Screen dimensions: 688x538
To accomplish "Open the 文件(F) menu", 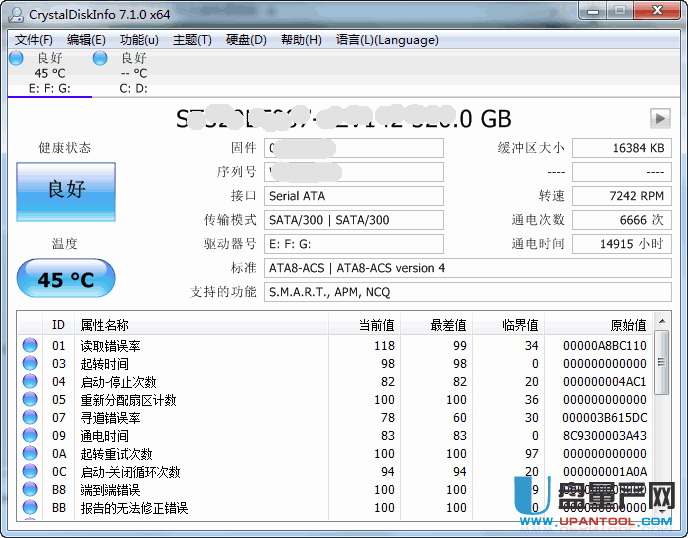I will pyautogui.click(x=34, y=40).
